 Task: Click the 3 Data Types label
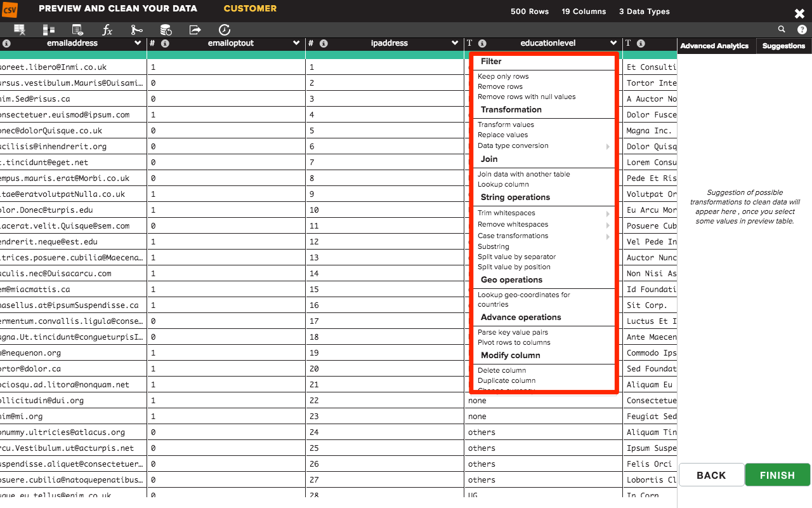644,11
